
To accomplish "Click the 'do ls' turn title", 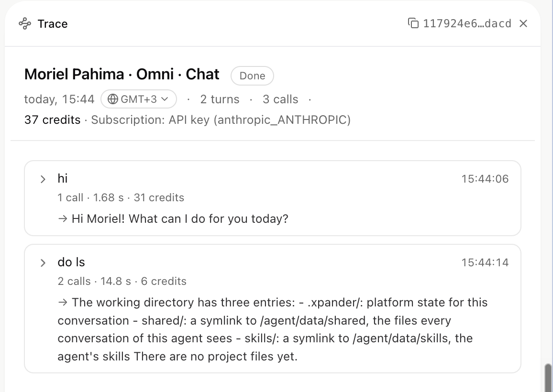I will coord(71,262).
